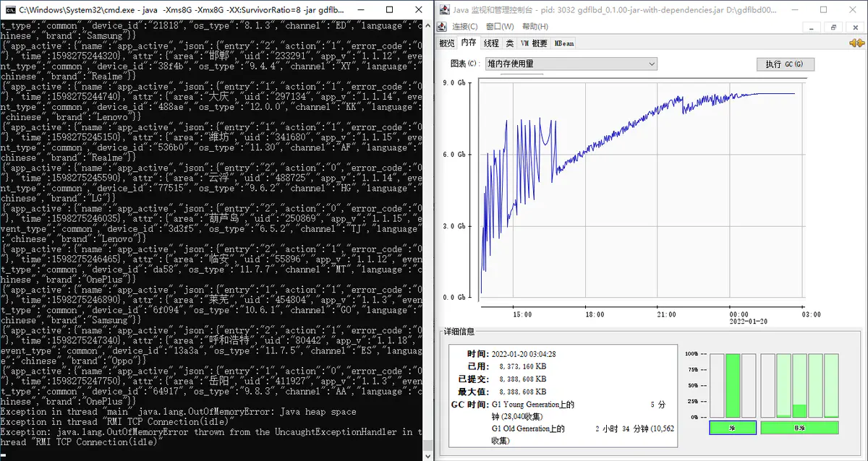The width and height of the screenshot is (868, 461).
Task: Click the 21:00 time axis label
Action: (x=666, y=314)
